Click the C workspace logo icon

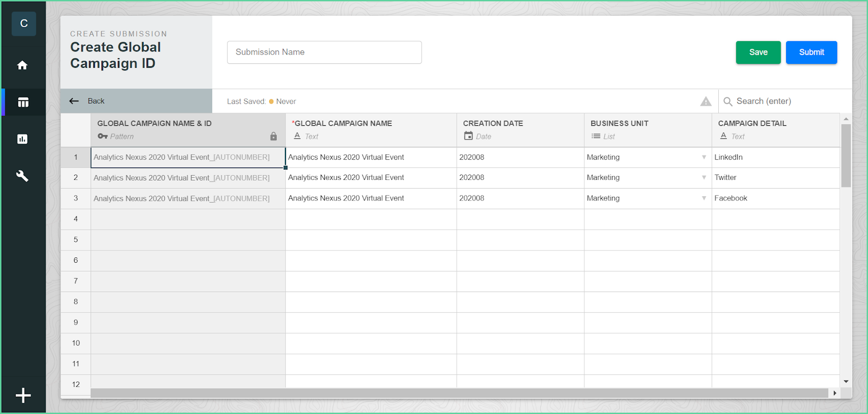24,24
